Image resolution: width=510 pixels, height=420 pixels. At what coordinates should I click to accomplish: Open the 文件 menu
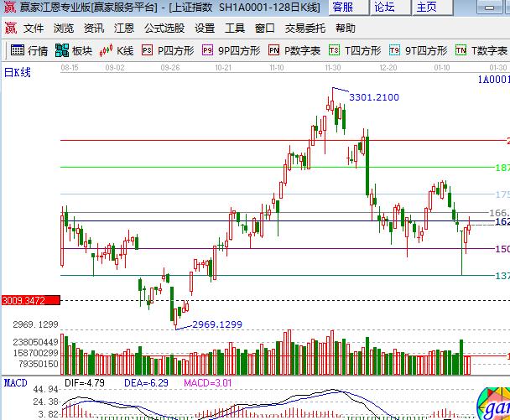click(34, 28)
